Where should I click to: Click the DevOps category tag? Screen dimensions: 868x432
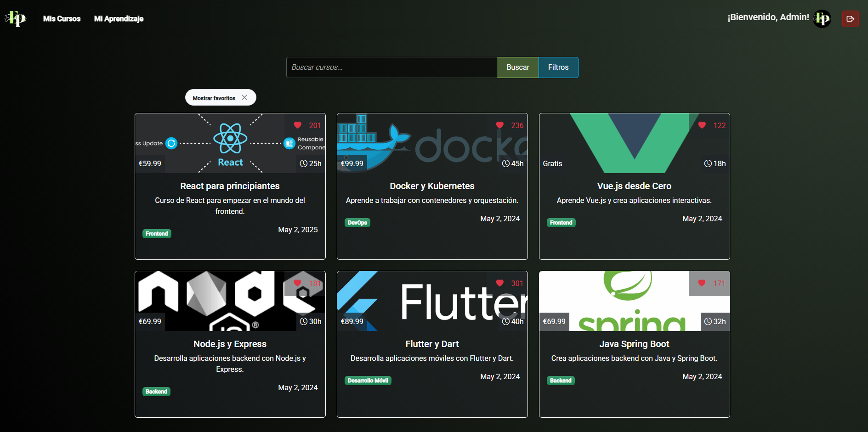tap(357, 223)
